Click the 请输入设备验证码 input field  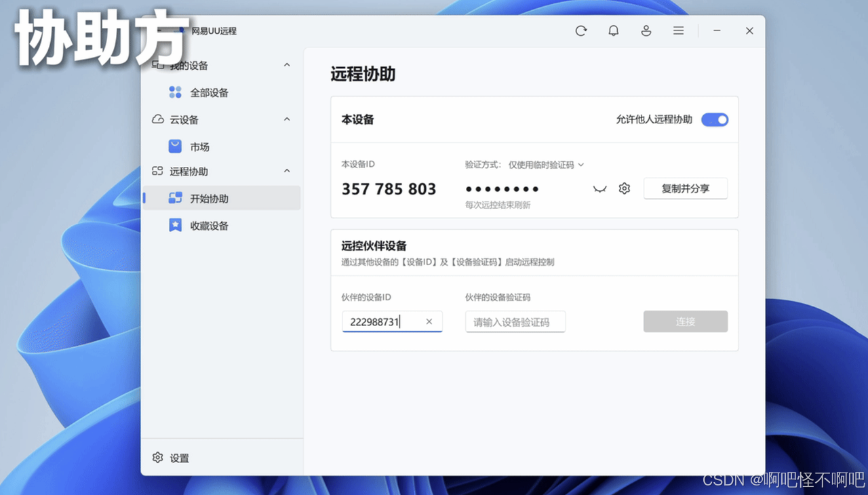point(515,321)
